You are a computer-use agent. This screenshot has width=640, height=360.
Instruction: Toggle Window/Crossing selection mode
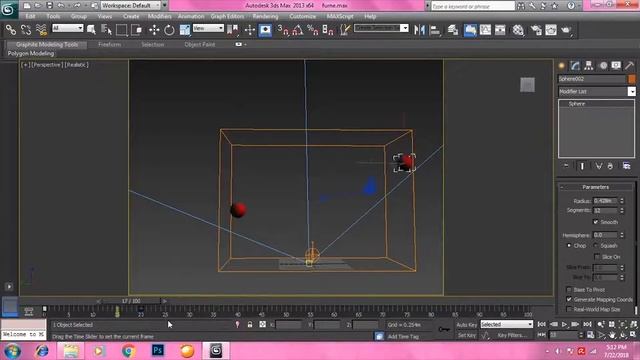[136, 30]
